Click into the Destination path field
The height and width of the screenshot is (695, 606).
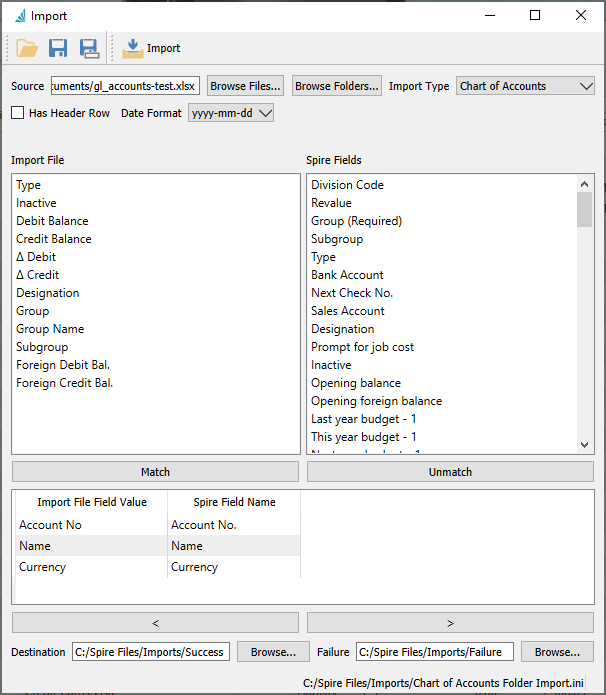click(x=151, y=652)
